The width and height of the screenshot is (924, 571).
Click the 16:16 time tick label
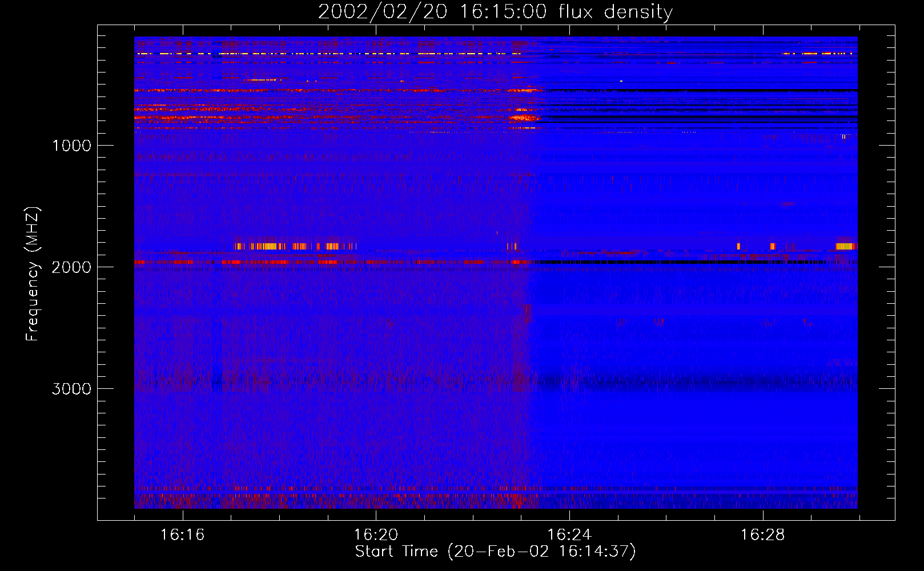182,534
